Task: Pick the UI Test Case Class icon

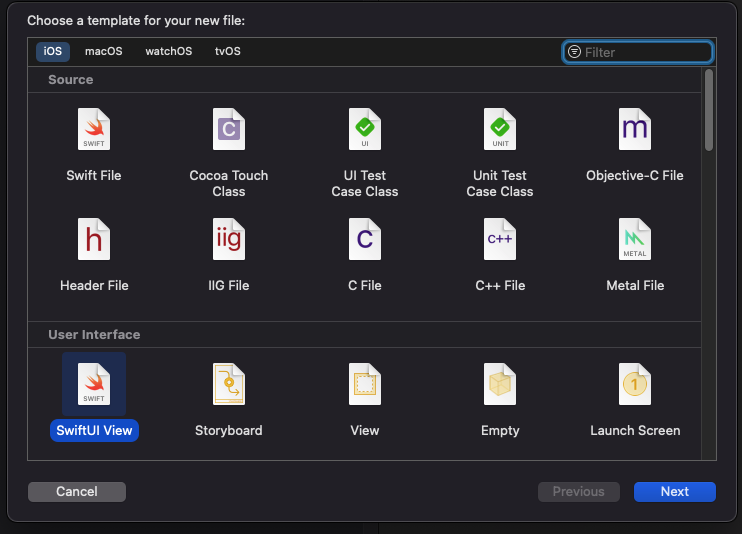Action: pos(364,129)
